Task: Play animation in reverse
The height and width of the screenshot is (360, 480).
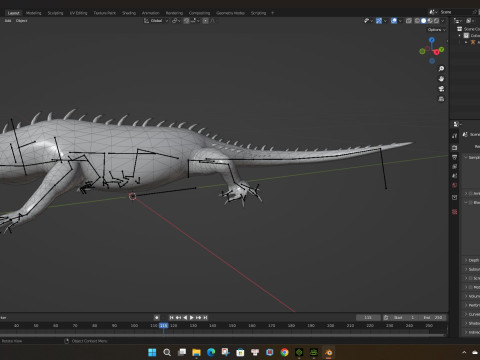Action: [x=185, y=318]
